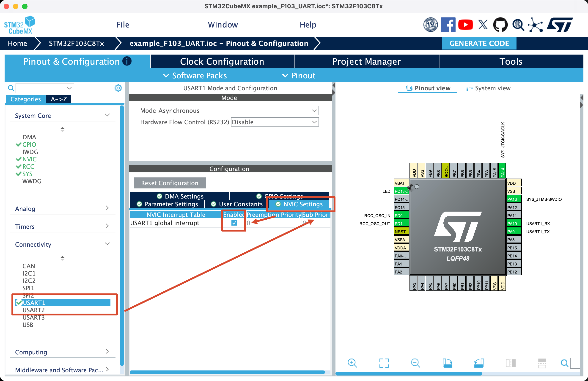This screenshot has height=381, width=588.
Task: Switch to the System view tab
Action: [x=488, y=88]
